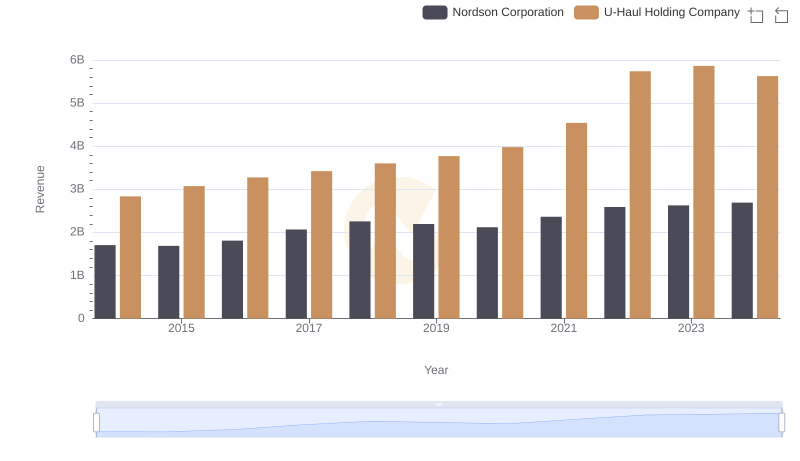Click the Nordson bar for 2017

pyautogui.click(x=296, y=274)
